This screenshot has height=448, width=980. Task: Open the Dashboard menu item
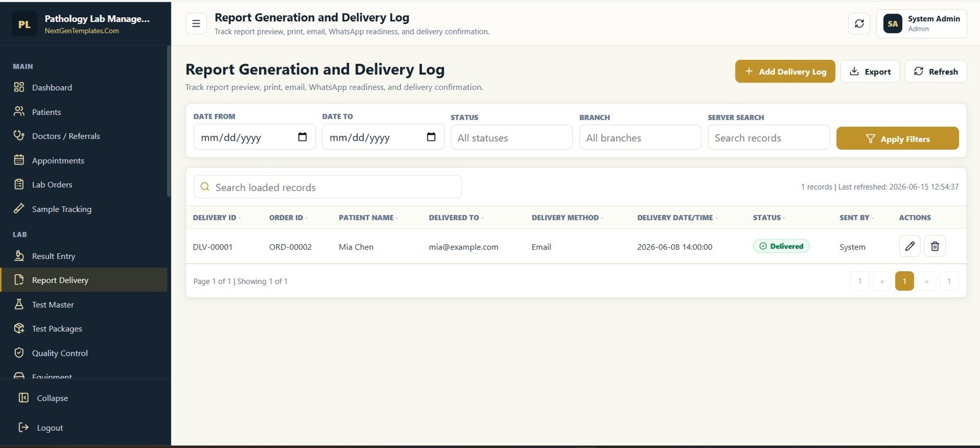pyautogui.click(x=83, y=88)
